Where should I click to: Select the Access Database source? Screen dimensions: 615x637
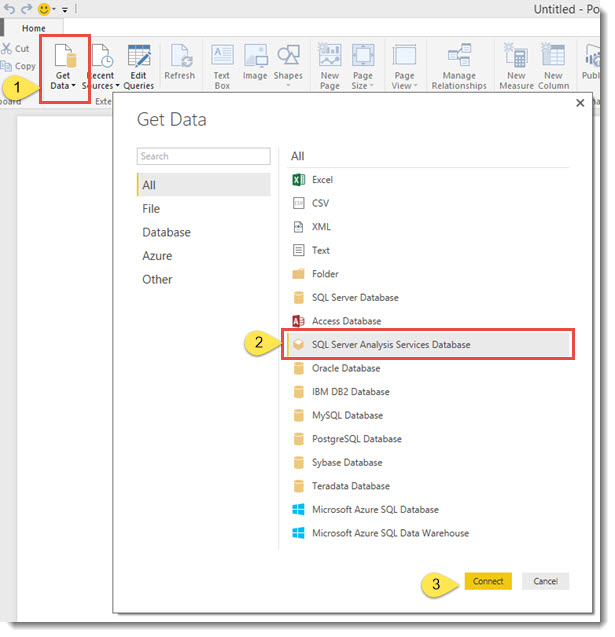(x=429, y=321)
